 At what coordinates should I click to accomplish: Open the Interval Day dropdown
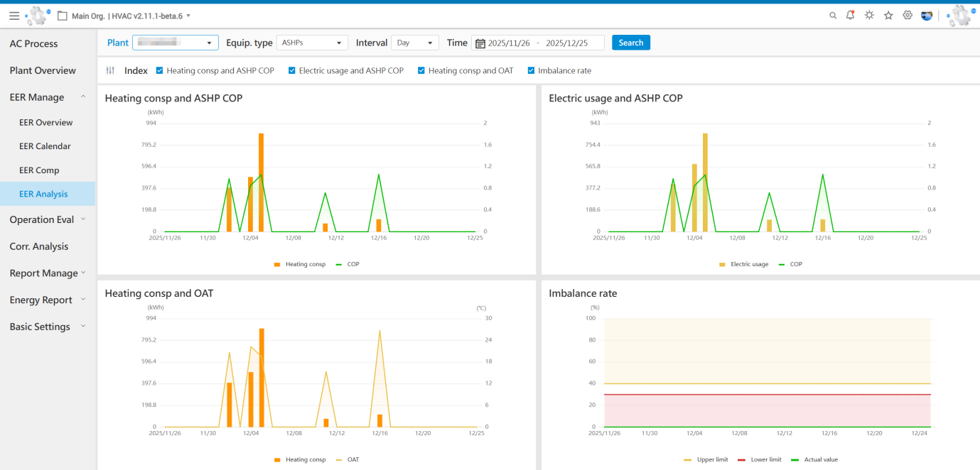[x=414, y=43]
